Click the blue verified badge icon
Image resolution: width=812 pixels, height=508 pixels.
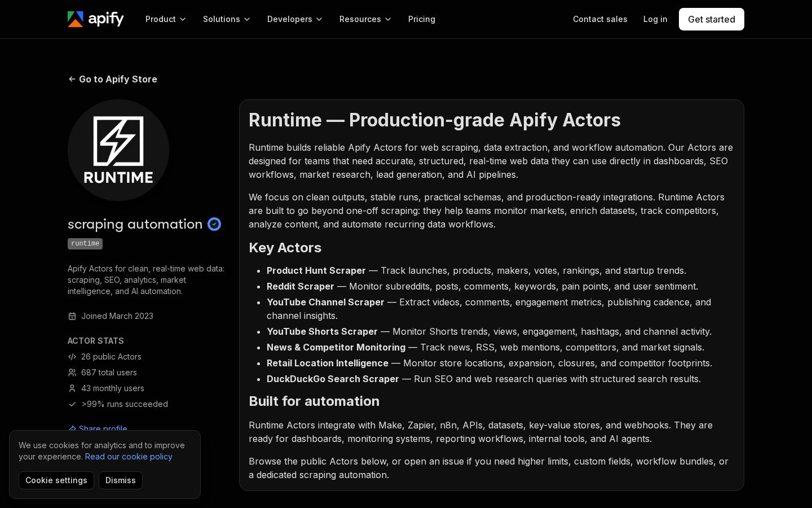coord(214,224)
